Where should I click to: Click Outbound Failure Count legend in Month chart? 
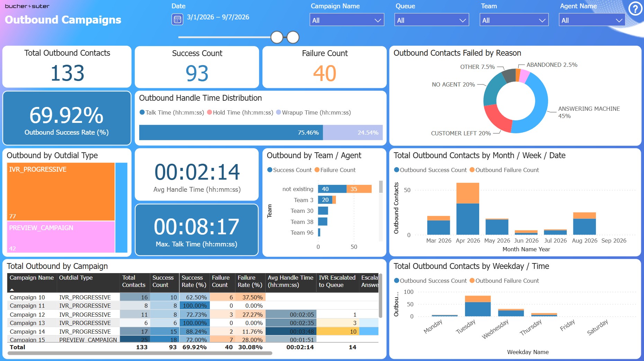coord(504,170)
